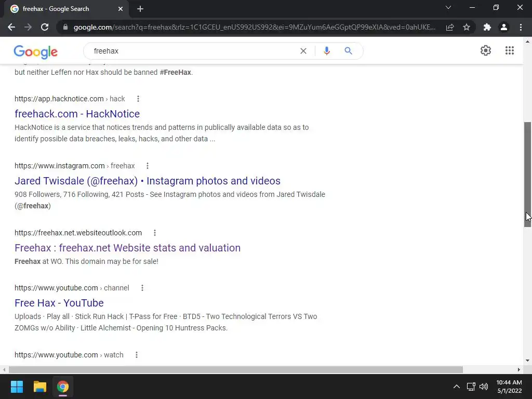Screen dimensions: 532x399
Task: Open the Chrome extensions puzzle icon
Action: (487, 27)
